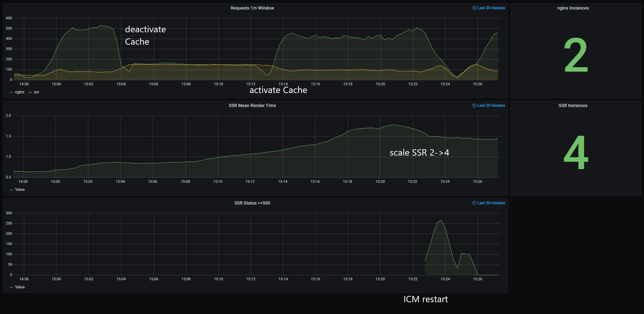The width and height of the screenshot is (644, 314).
Task: Open nginx Instances panel title menu
Action: pyautogui.click(x=573, y=8)
